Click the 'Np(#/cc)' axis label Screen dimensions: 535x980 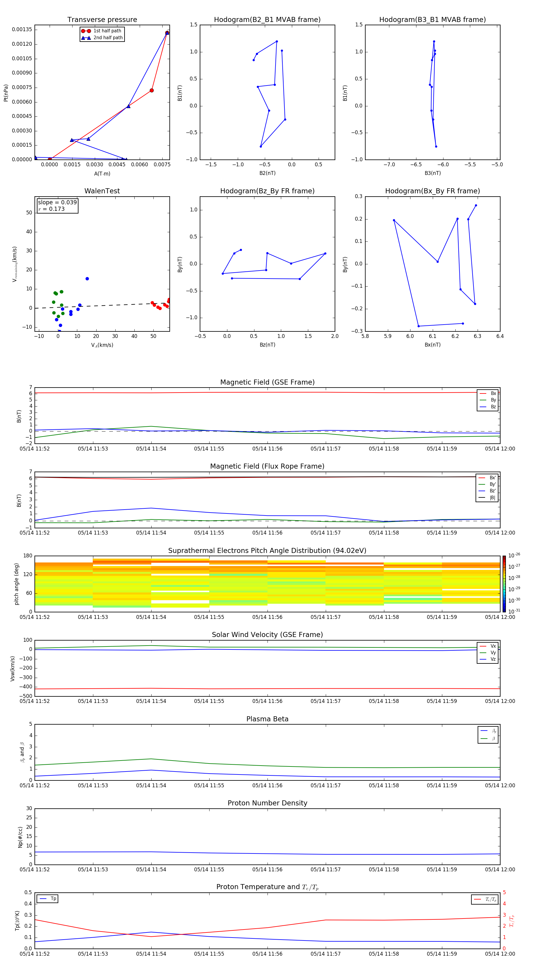point(20,837)
